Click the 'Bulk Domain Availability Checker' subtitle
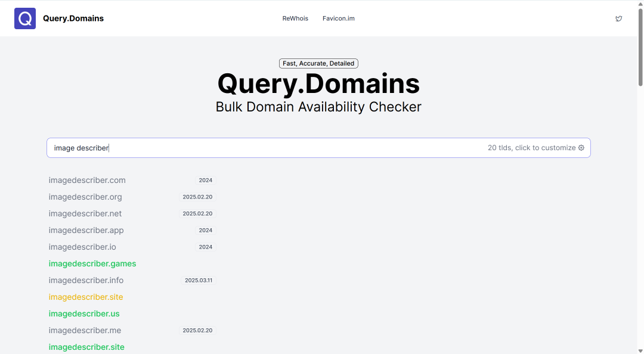The height and width of the screenshot is (354, 644). tap(318, 107)
